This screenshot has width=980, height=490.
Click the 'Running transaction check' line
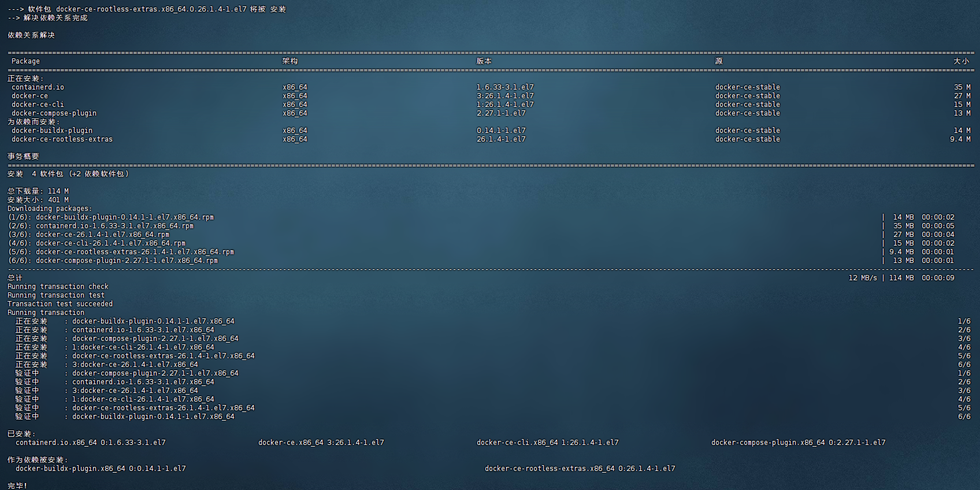58,287
